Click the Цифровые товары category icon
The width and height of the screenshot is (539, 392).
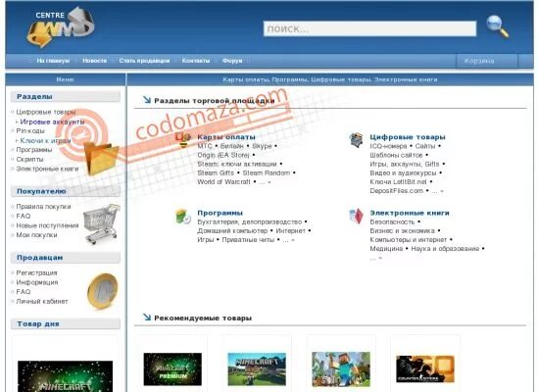(x=356, y=140)
